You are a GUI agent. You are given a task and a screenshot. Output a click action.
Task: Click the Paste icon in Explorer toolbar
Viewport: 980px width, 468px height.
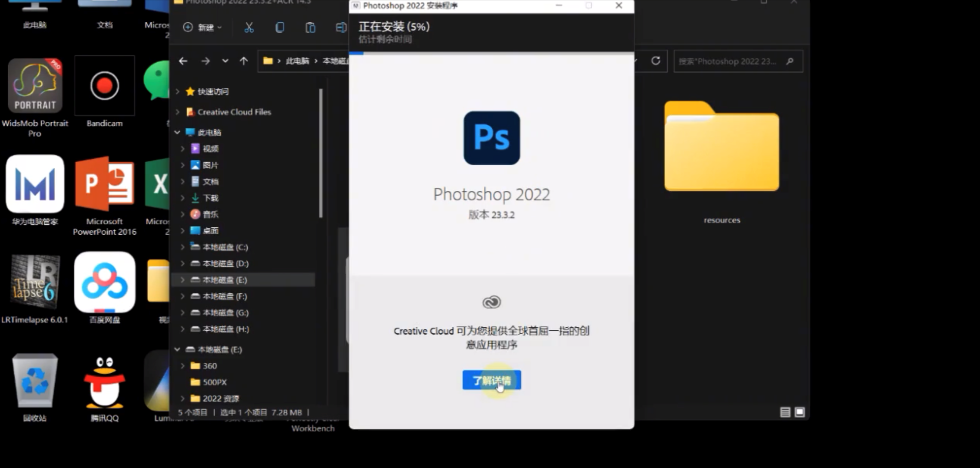coord(310,28)
